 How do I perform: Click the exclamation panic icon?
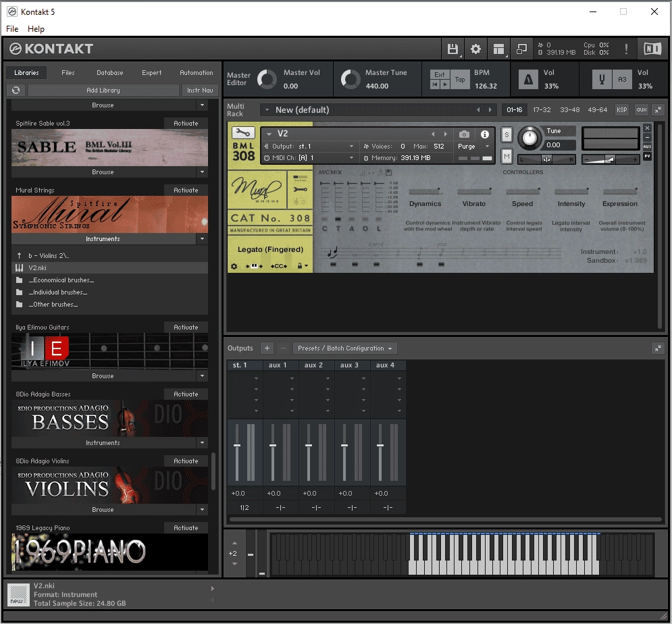626,49
